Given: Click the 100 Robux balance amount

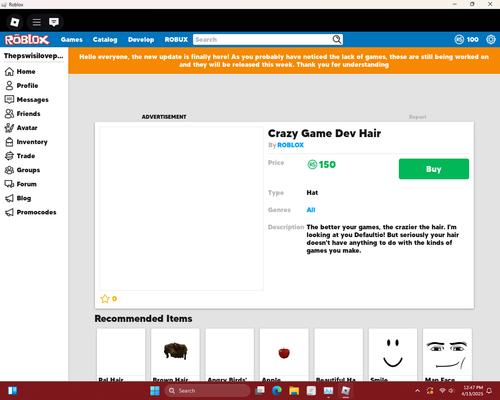Looking at the screenshot, I should click(x=472, y=40).
